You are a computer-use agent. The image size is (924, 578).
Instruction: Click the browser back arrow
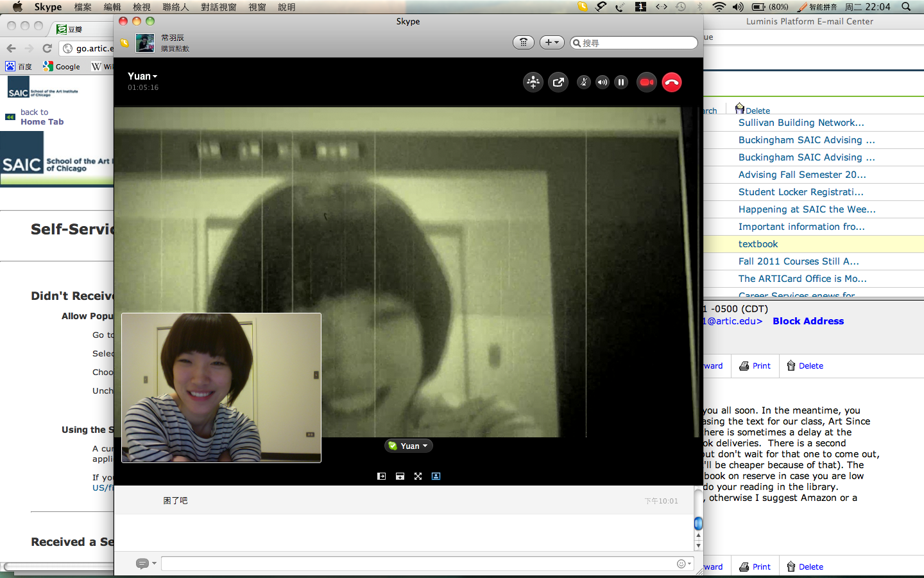(x=11, y=48)
